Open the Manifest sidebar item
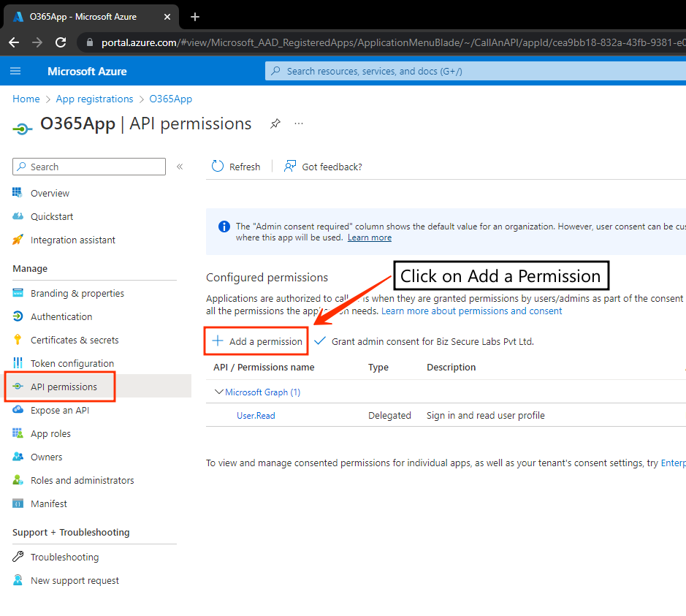This screenshot has height=616, width=686. pos(48,503)
